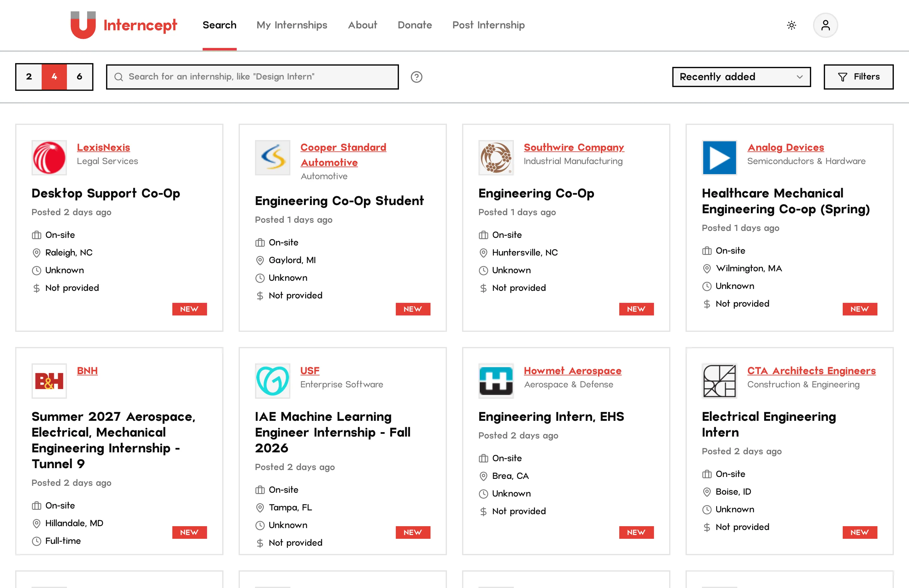This screenshot has height=588, width=909.
Task: Click the Analog Devices logo
Action: (x=720, y=158)
